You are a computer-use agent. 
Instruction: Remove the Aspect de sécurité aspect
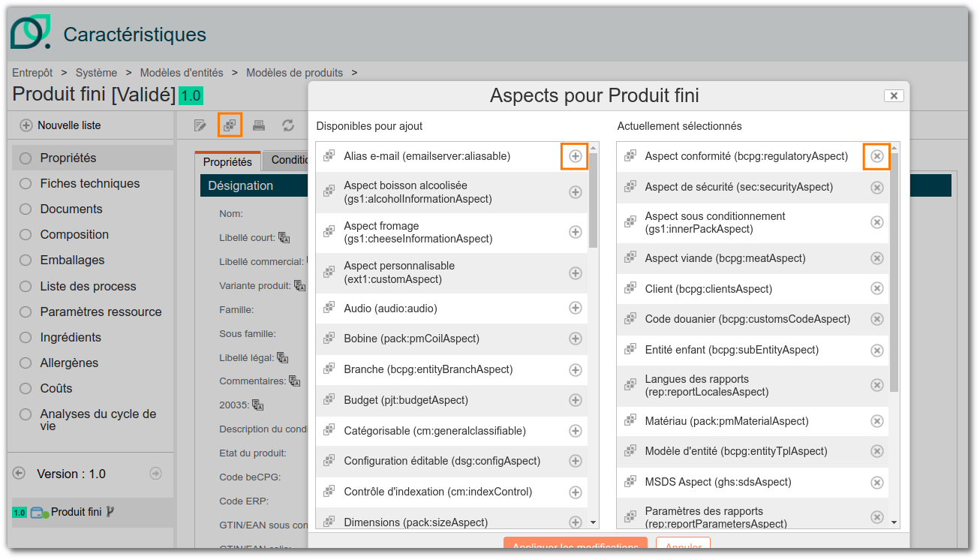(876, 187)
